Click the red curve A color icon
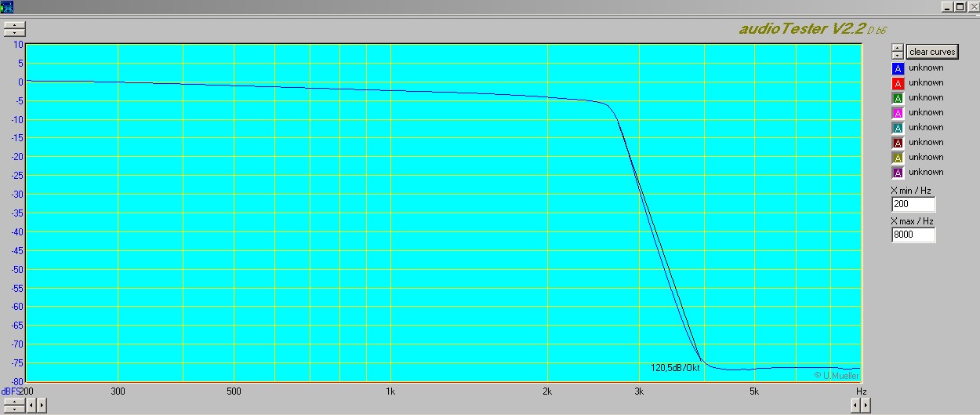 coord(898,83)
